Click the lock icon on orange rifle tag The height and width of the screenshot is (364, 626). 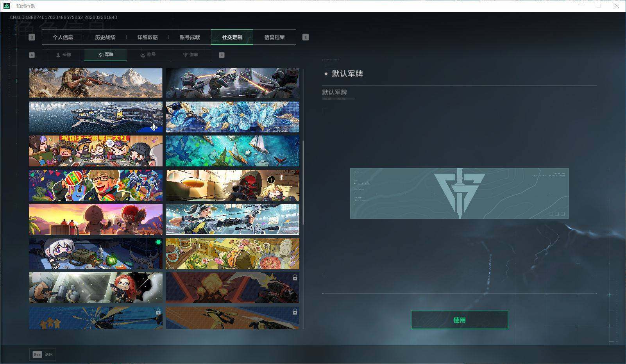[295, 312]
